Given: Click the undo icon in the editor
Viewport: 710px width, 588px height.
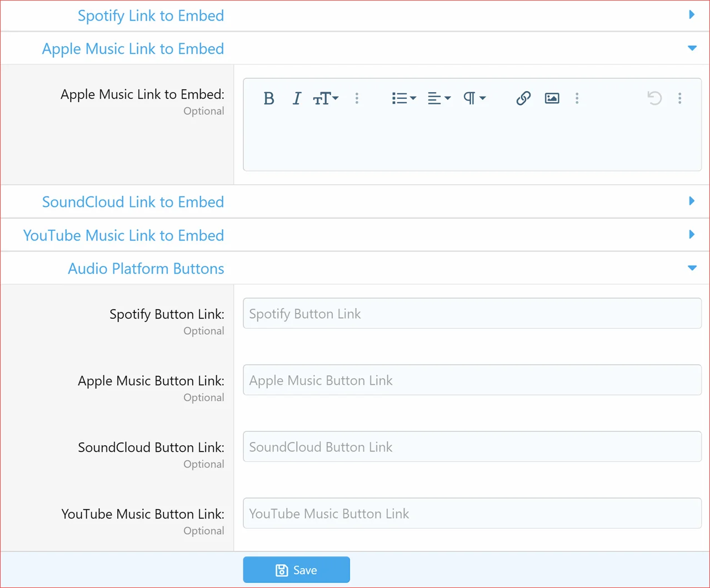Looking at the screenshot, I should [x=654, y=98].
